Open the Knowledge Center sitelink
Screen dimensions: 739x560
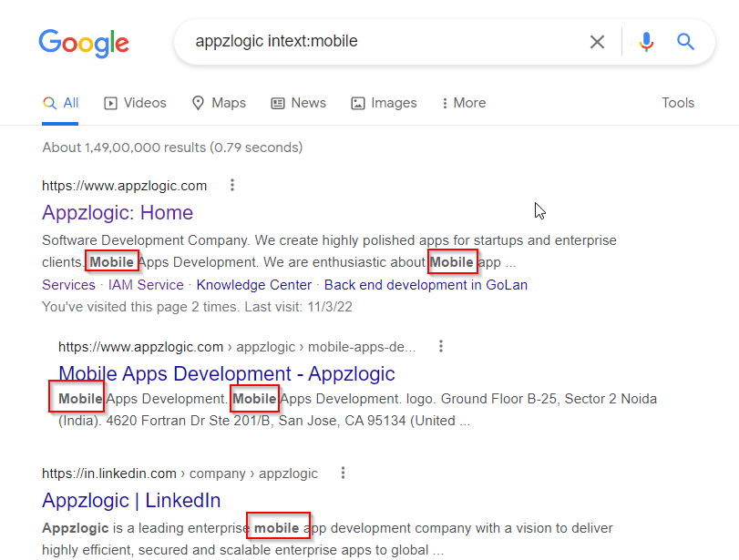pyautogui.click(x=254, y=285)
